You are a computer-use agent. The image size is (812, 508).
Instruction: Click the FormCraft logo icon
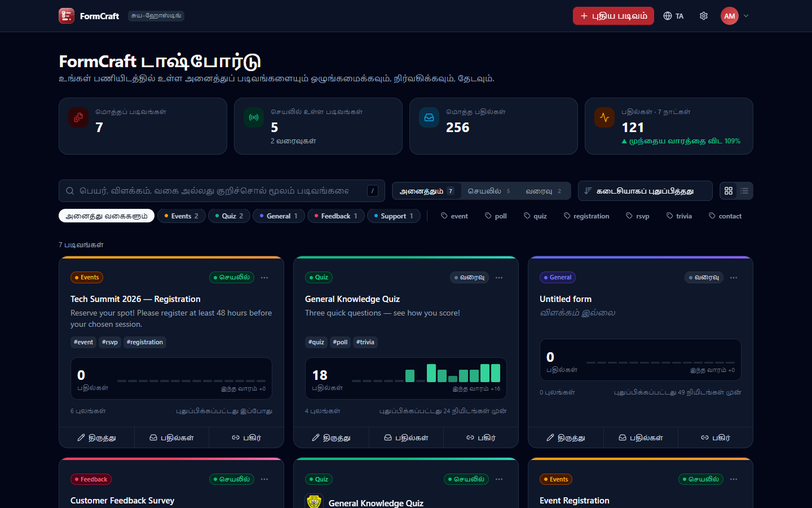click(67, 16)
